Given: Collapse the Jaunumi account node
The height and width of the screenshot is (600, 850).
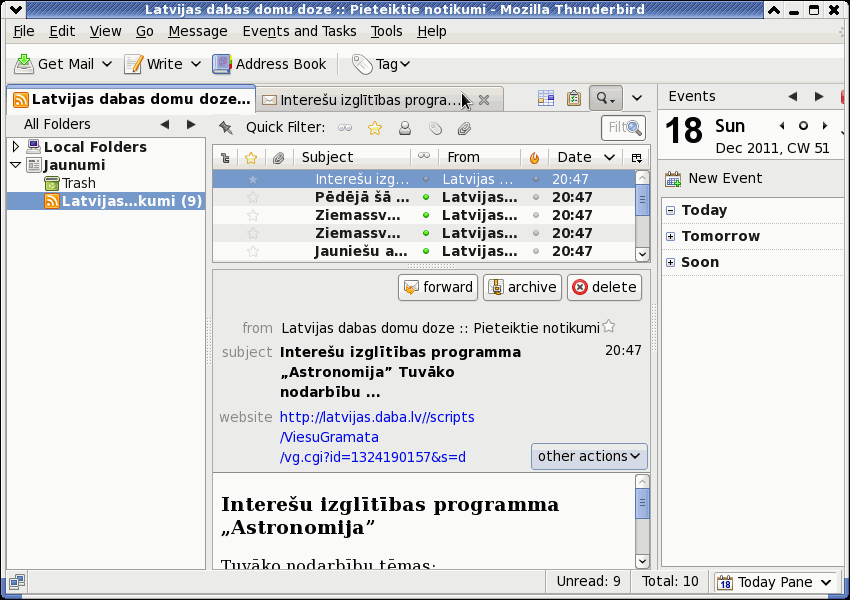Looking at the screenshot, I should click(x=16, y=165).
